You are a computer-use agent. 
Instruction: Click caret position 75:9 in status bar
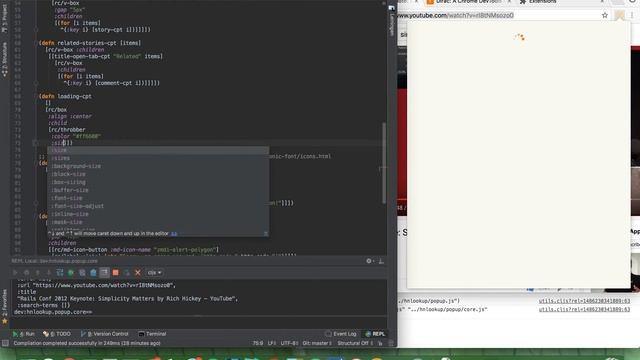[258, 343]
